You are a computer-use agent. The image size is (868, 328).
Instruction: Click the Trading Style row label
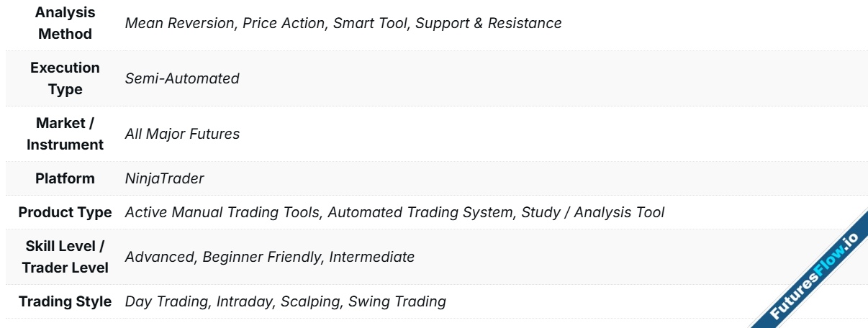coord(65,301)
